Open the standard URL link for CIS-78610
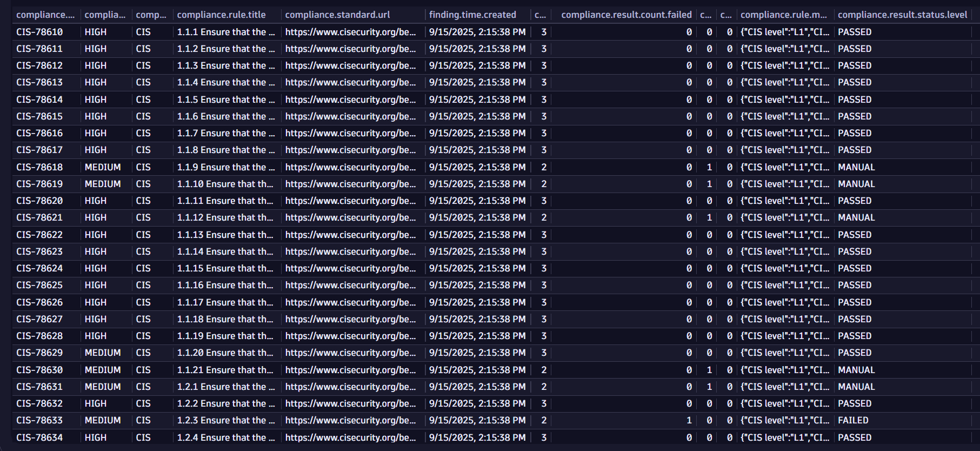This screenshot has width=980, height=451. coord(350,32)
